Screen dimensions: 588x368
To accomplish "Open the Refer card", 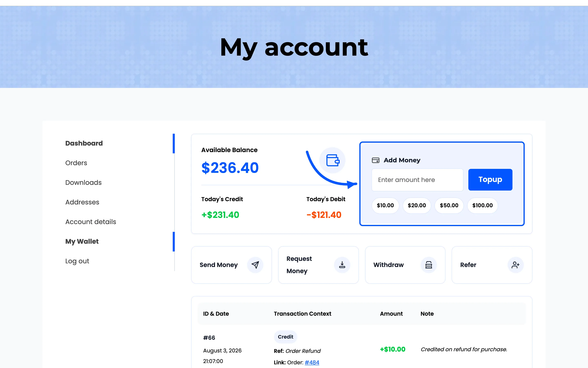I will (492, 265).
